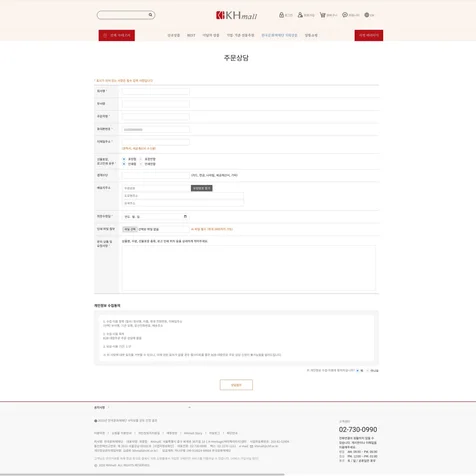Go home via the KHmall logo
This screenshot has width=476, height=476.
coord(236,15)
